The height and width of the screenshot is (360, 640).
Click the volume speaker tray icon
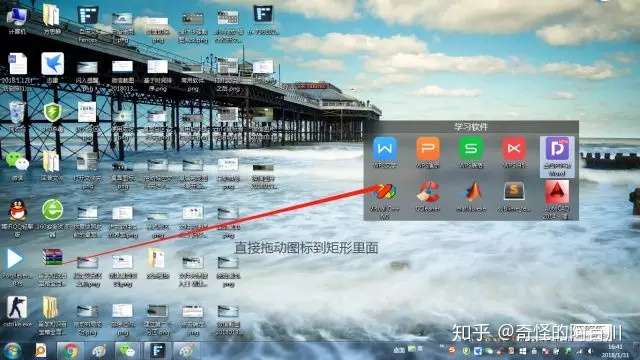[x=589, y=351]
